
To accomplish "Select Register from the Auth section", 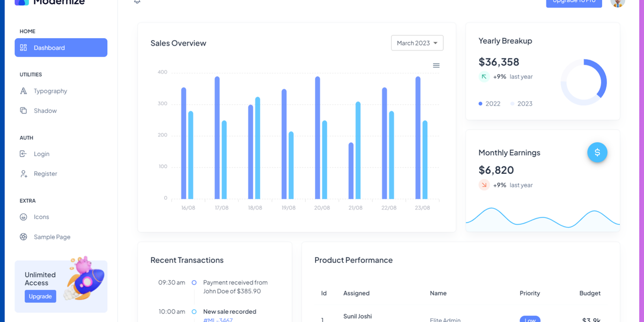I will (x=45, y=173).
